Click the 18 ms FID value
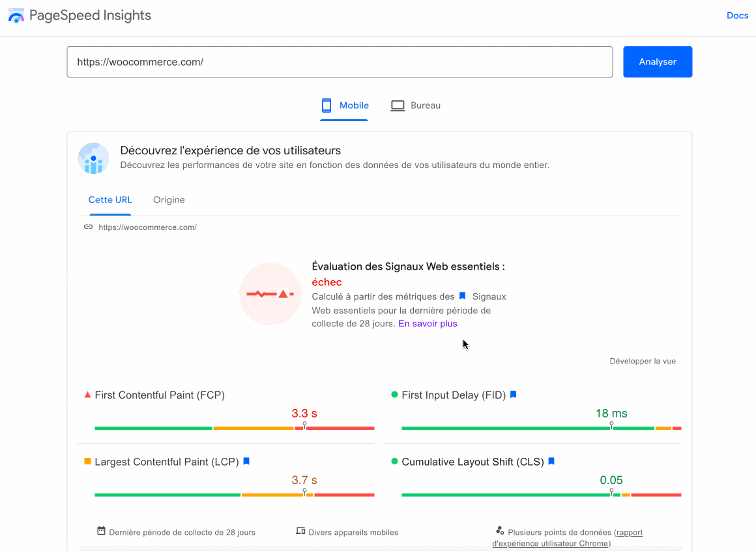756x551 pixels. tap(611, 413)
